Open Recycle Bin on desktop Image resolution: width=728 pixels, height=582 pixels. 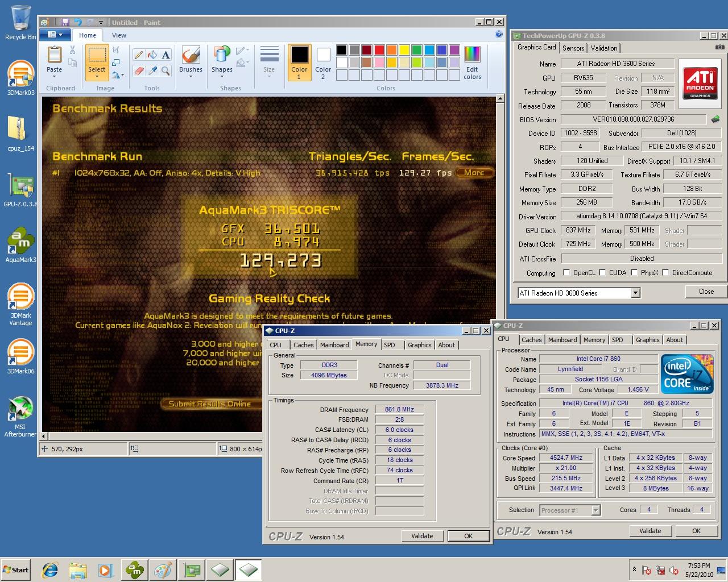(20, 23)
